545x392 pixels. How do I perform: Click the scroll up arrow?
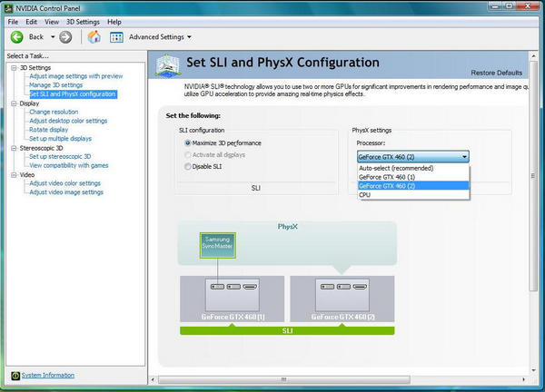533,55
